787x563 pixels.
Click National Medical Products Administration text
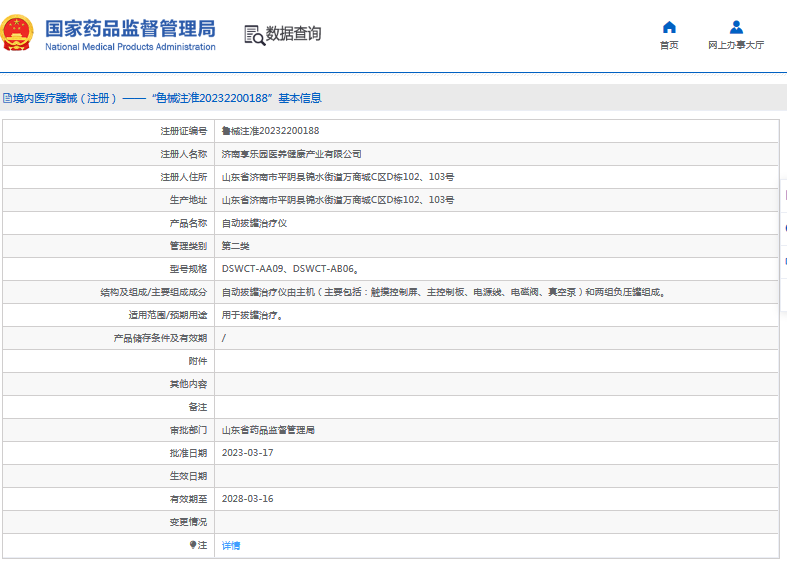(130, 47)
